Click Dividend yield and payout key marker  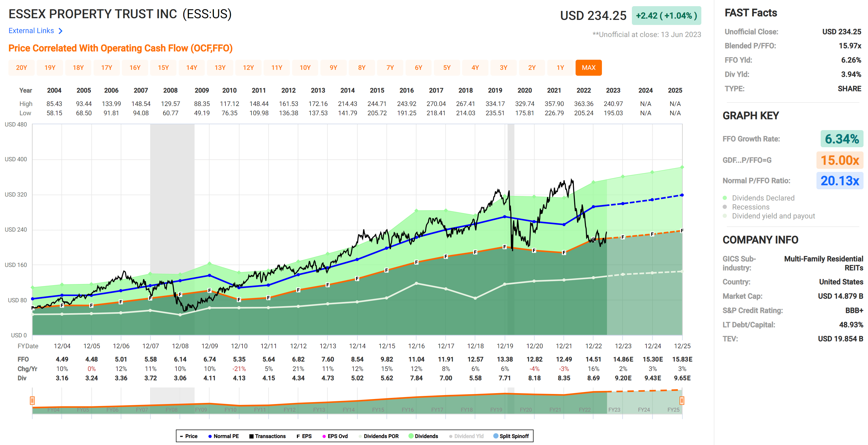[x=725, y=216]
